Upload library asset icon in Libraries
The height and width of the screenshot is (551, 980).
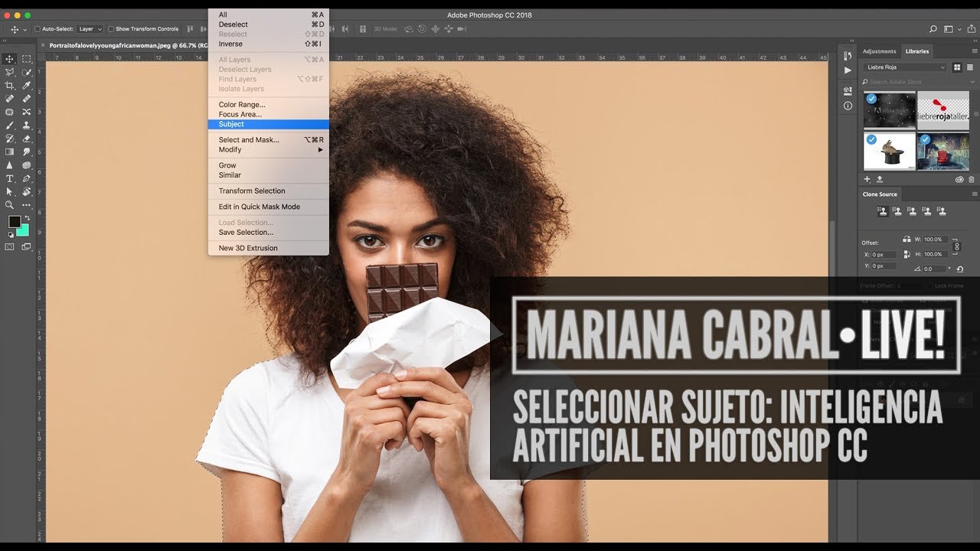(880, 179)
